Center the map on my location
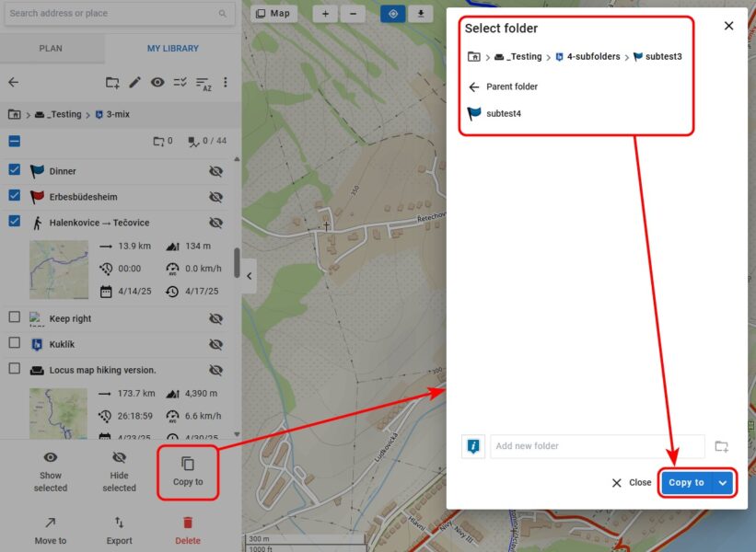Viewport: 756px width, 552px height. coord(393,14)
